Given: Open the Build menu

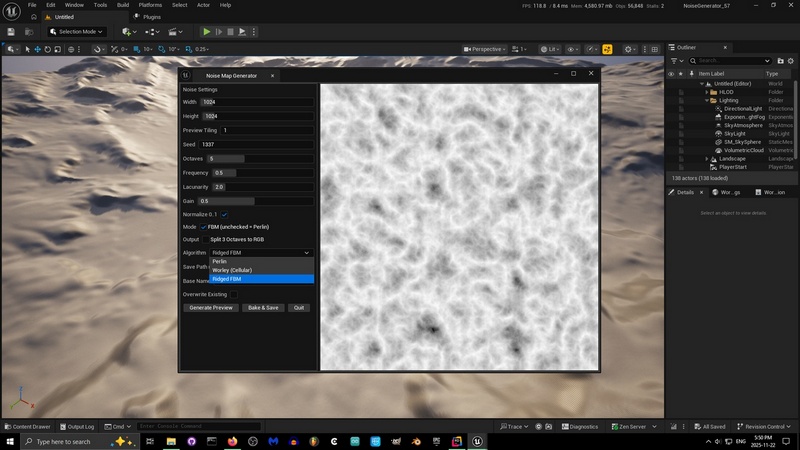Looking at the screenshot, I should (x=122, y=5).
